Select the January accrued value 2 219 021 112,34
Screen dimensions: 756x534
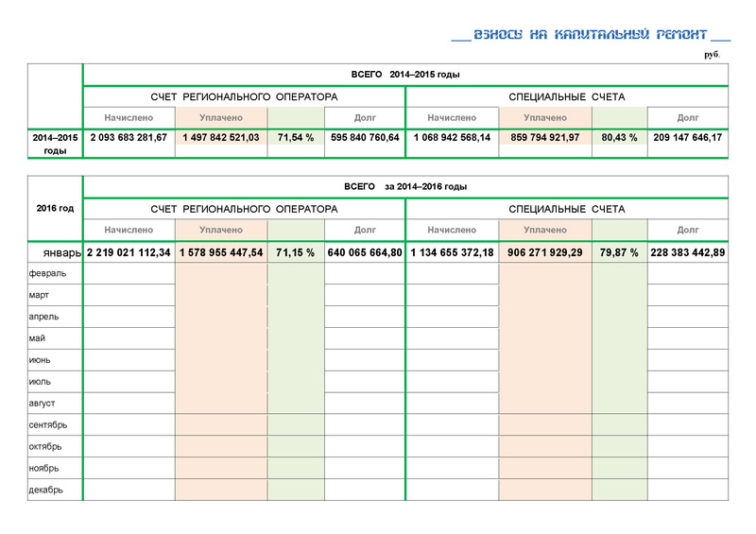coord(129,252)
